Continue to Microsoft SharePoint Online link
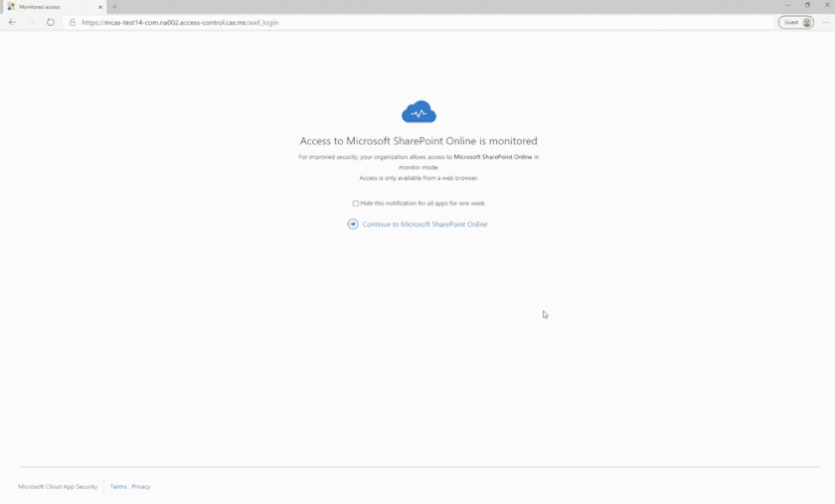 click(424, 225)
